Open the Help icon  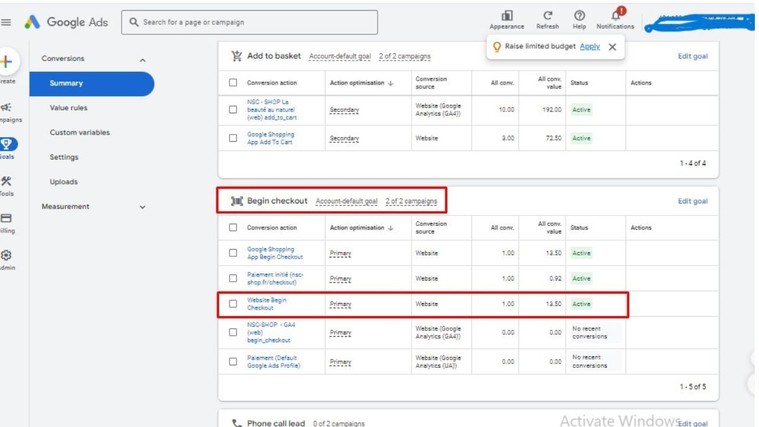pos(579,15)
